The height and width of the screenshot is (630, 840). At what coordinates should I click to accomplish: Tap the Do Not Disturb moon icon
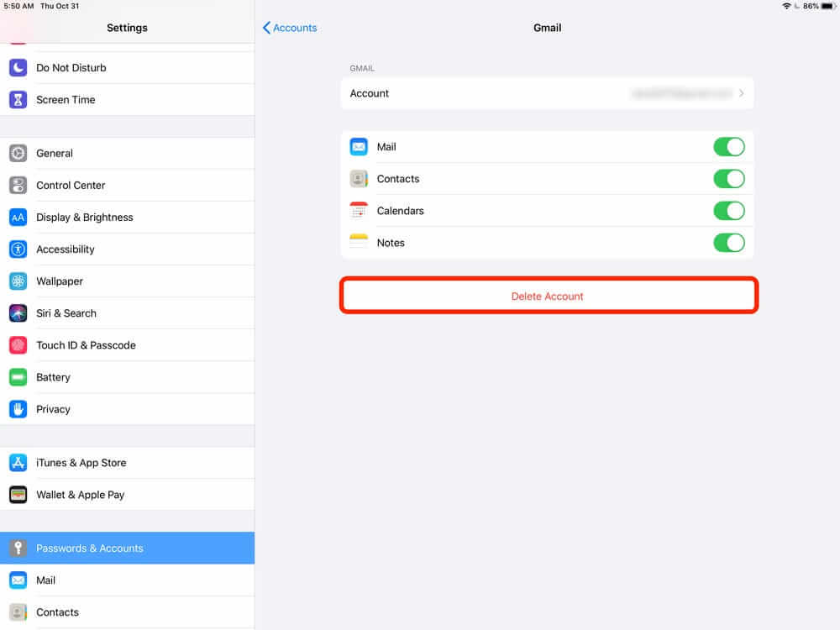coord(18,68)
